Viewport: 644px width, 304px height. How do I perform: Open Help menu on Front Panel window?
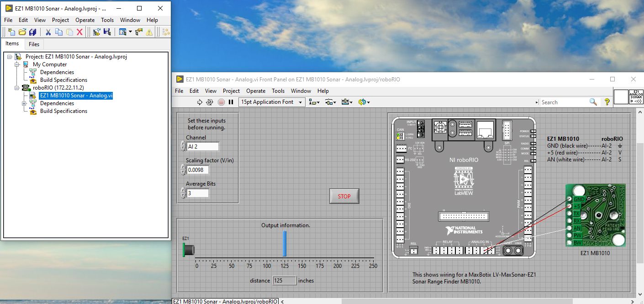[x=323, y=91]
